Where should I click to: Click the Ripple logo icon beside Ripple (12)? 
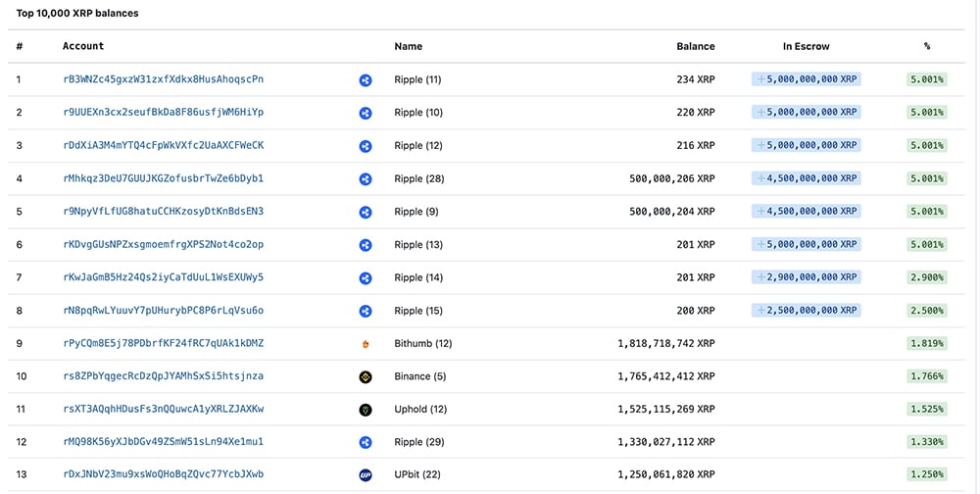366,146
